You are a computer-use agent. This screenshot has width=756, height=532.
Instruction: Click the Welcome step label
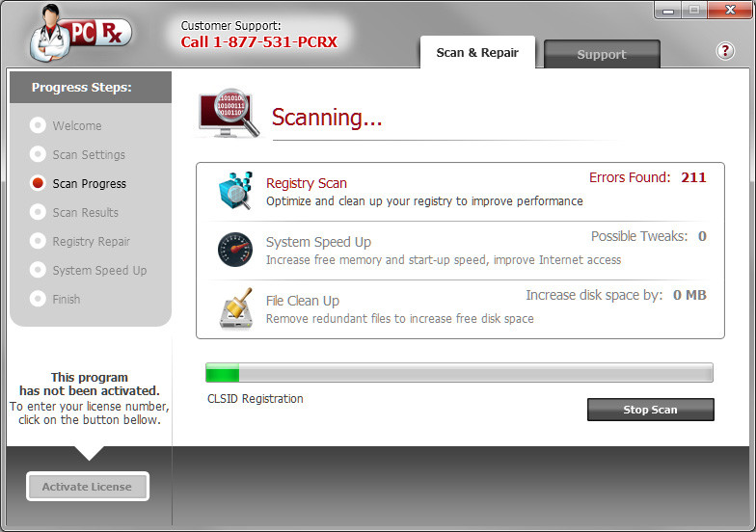[77, 125]
